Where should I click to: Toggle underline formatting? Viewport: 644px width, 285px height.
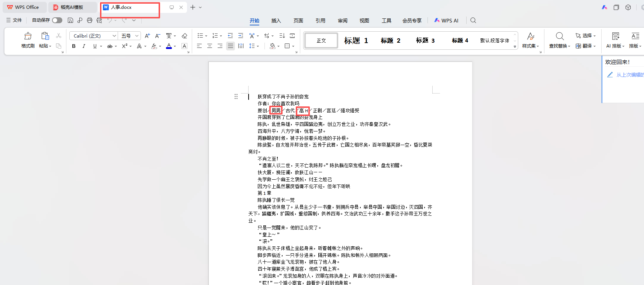coord(95,46)
